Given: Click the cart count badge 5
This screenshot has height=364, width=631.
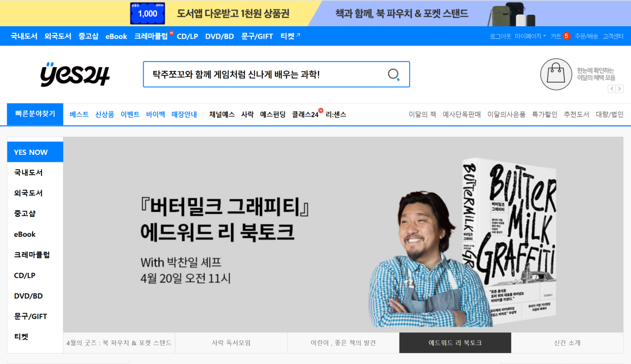Looking at the screenshot, I should coord(566,36).
